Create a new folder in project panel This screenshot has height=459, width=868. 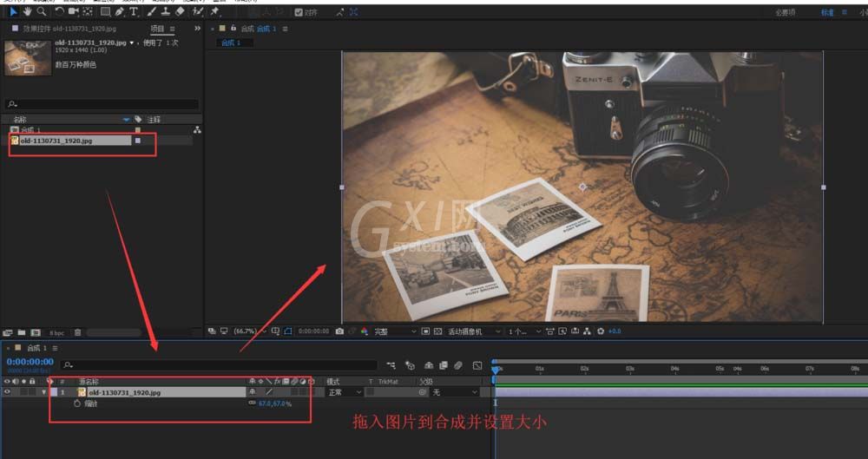pos(22,333)
